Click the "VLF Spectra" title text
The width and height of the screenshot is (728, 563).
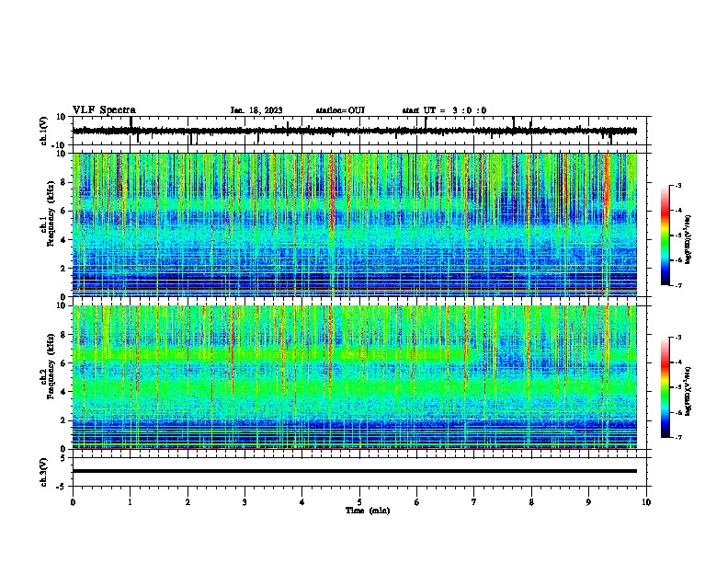[x=104, y=110]
